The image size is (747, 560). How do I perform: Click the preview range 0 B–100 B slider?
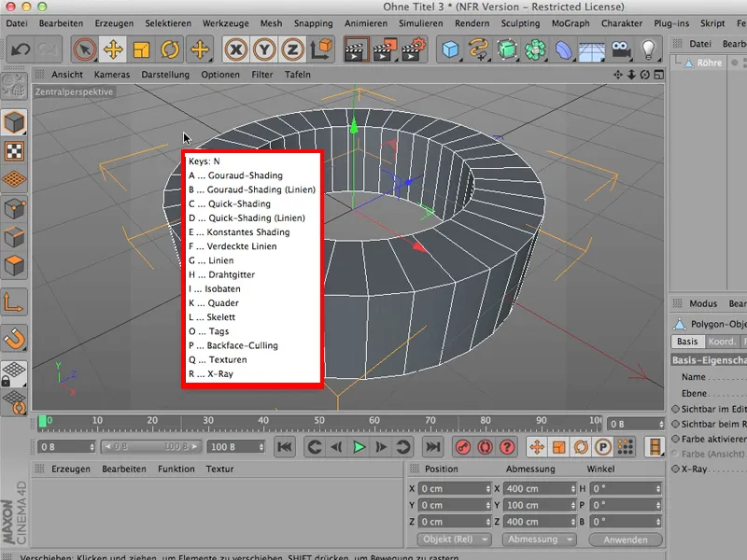151,447
